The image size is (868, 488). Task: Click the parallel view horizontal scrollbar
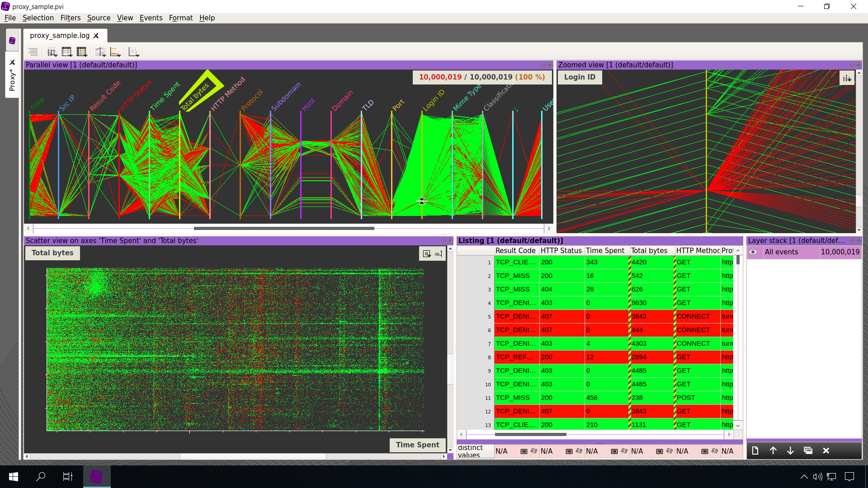[x=285, y=228]
